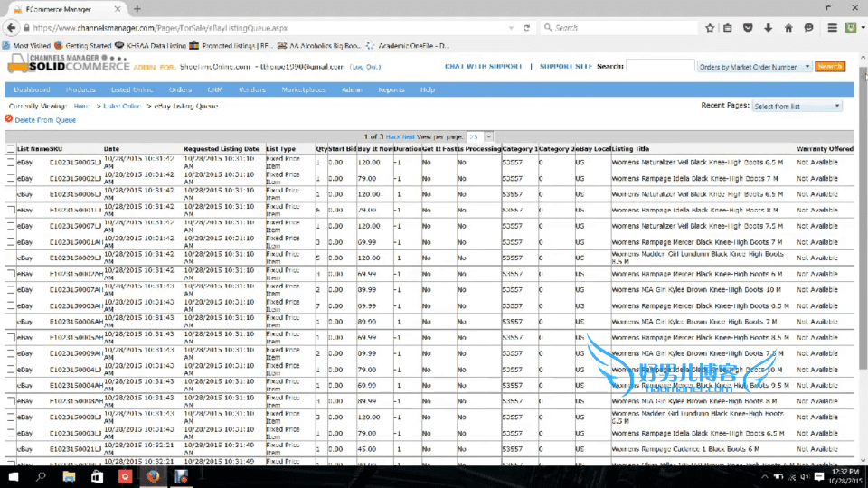Click the red Delete From Queue icon
Viewport: 868px width, 488px height.
(x=8, y=119)
